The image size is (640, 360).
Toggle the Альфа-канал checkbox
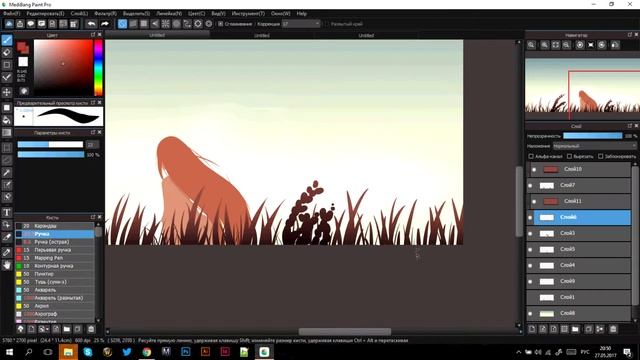pyautogui.click(x=531, y=156)
